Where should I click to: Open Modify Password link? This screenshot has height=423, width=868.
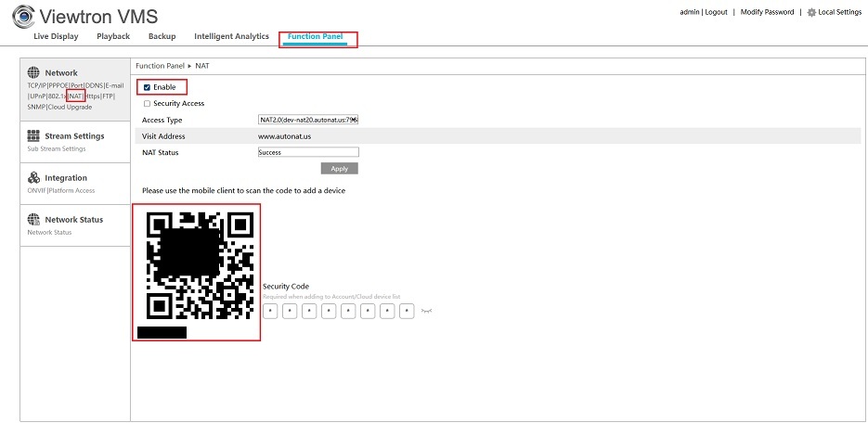tap(767, 12)
